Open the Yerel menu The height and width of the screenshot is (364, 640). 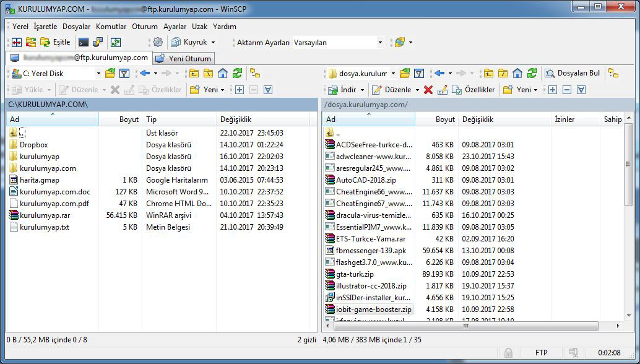point(20,27)
